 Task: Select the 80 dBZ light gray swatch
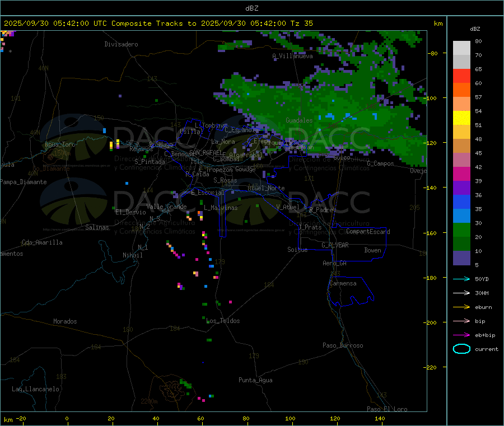tap(461, 48)
